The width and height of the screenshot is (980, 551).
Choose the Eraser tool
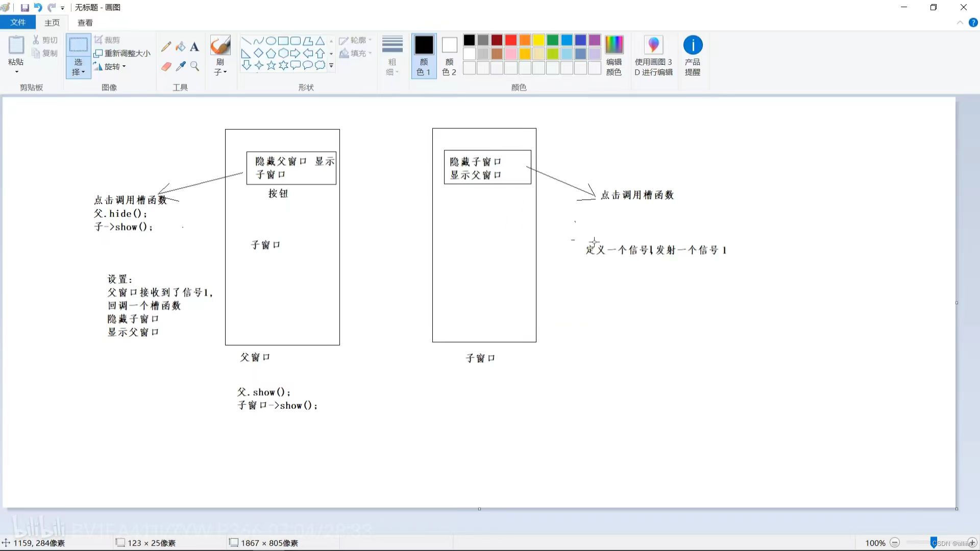[166, 66]
